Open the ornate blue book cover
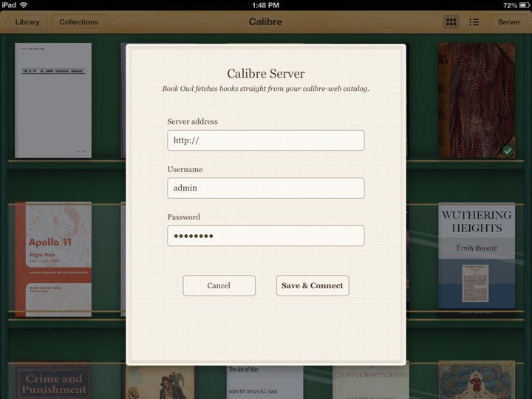 point(477,380)
